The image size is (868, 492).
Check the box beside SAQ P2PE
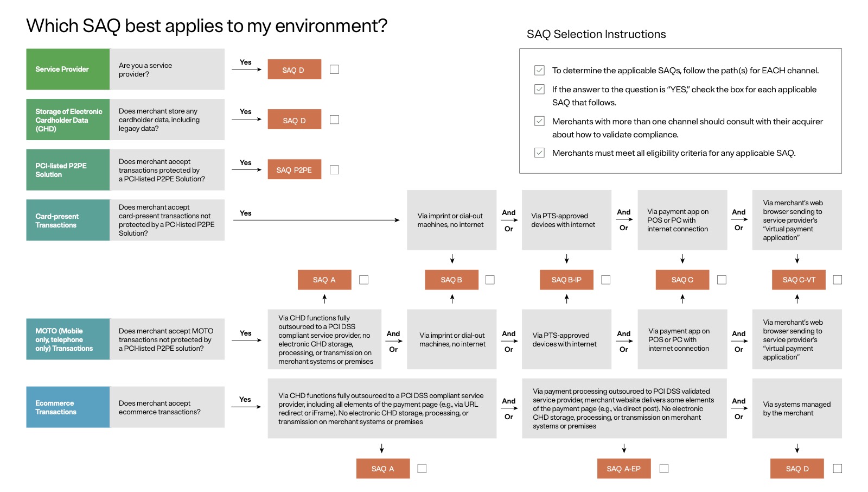pos(334,170)
